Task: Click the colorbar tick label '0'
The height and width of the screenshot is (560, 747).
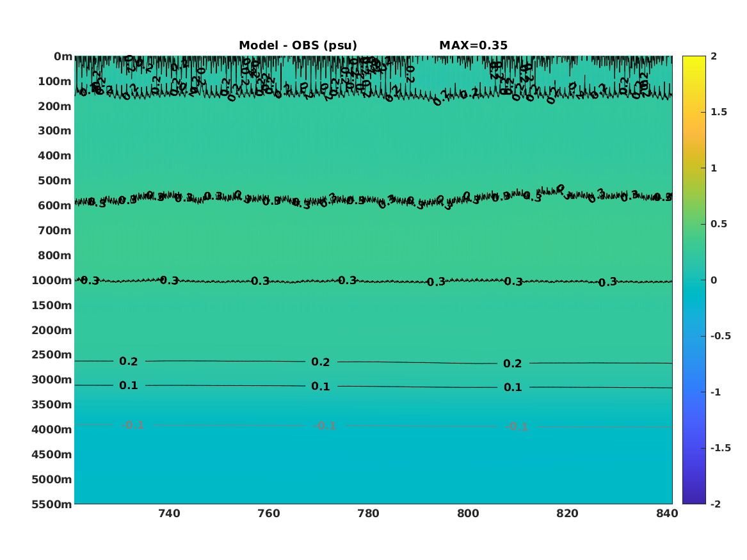Action: tap(714, 280)
